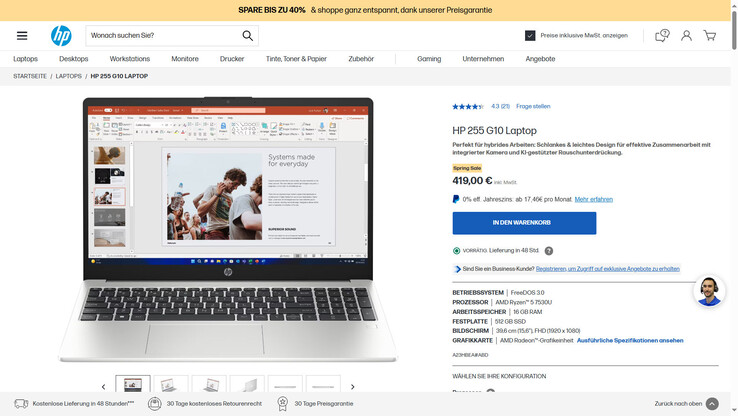Image resolution: width=738 pixels, height=416 pixels.
Task: Click the star rating
Action: coord(468,107)
